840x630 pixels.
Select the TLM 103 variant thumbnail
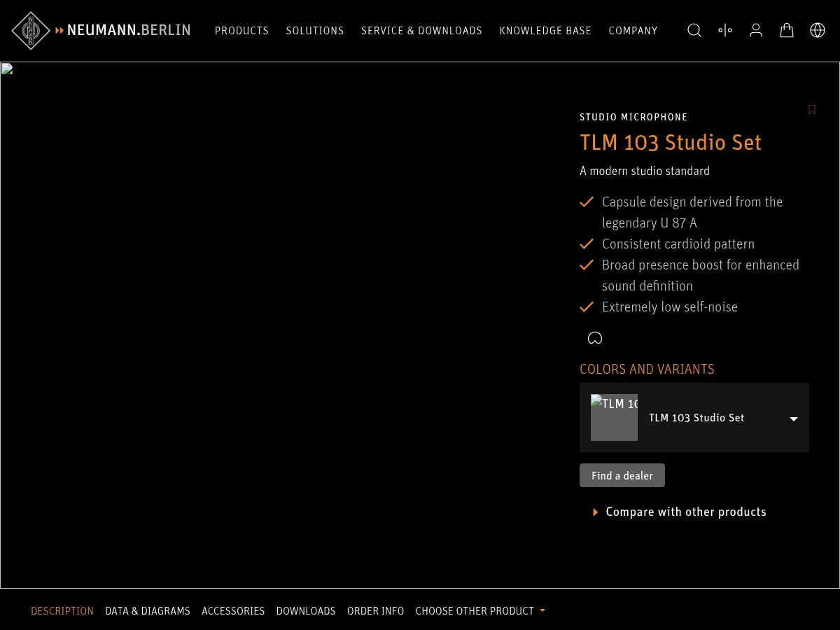[614, 418]
